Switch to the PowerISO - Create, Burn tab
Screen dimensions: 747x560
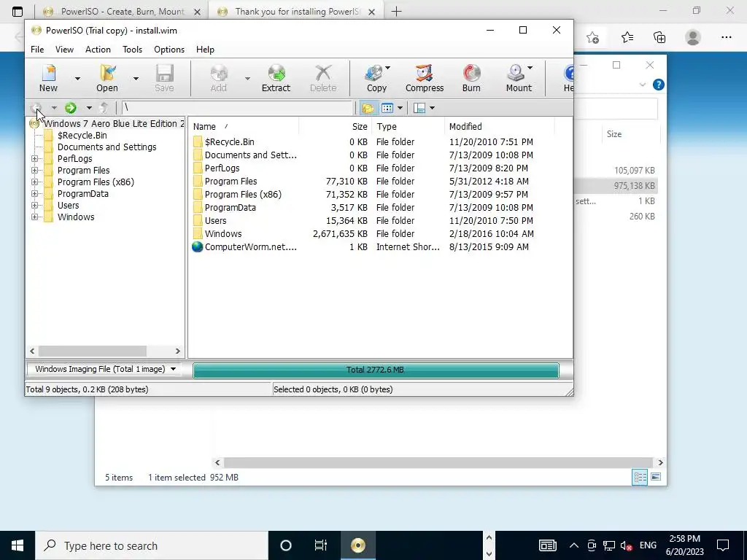[122, 12]
